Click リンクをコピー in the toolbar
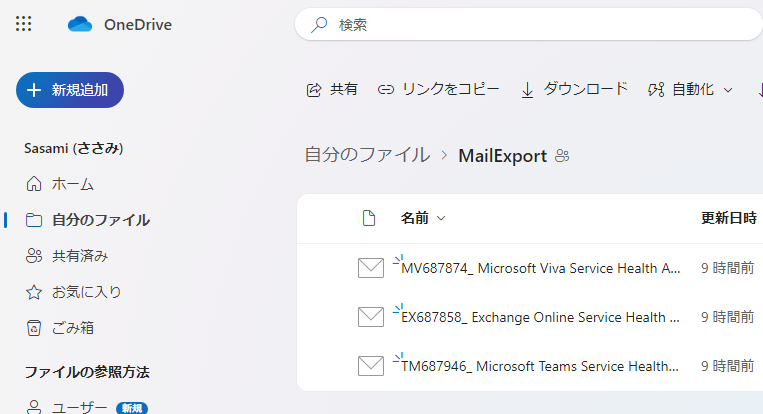Image resolution: width=763 pixels, height=414 pixels. (438, 90)
